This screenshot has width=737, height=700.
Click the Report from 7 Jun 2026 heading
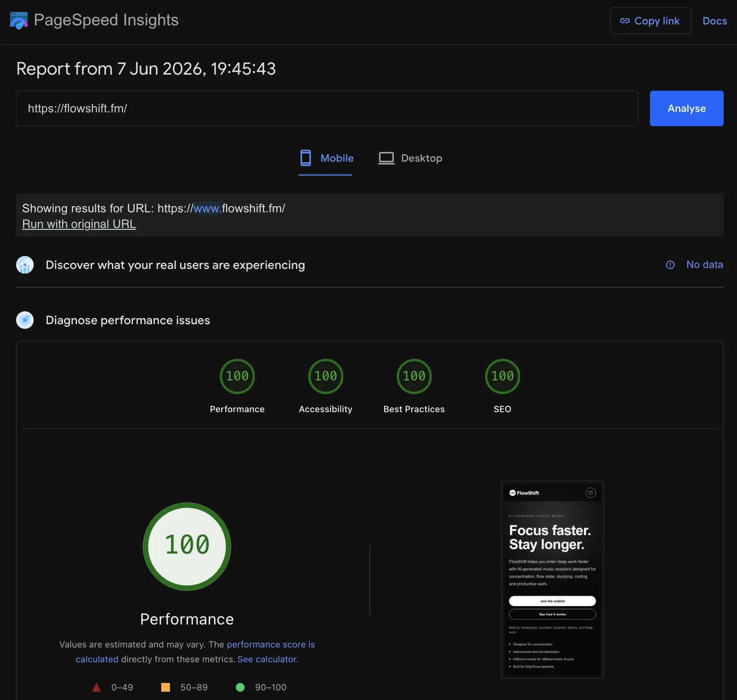point(146,69)
